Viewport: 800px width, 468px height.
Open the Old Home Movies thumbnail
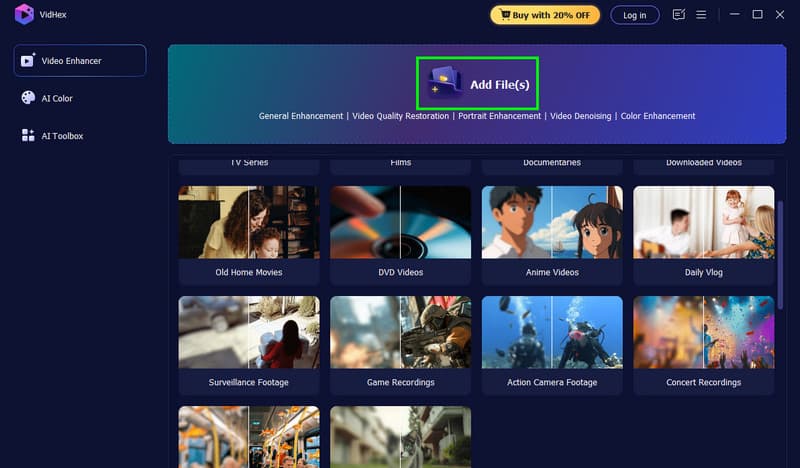(x=249, y=222)
